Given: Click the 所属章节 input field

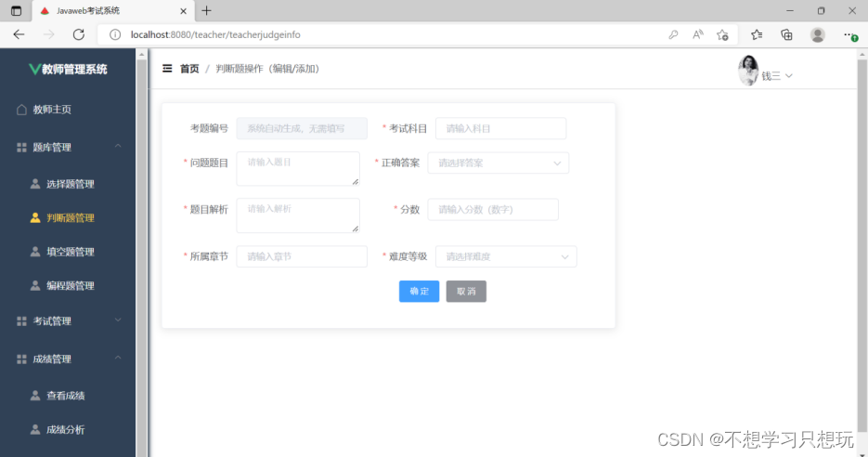Looking at the screenshot, I should tap(302, 256).
